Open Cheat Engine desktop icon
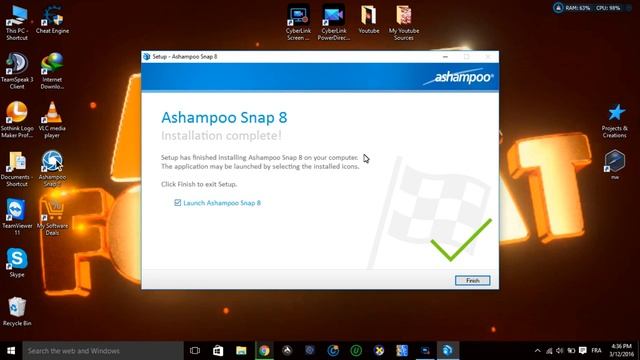This screenshot has width=640, height=360. tap(52, 20)
